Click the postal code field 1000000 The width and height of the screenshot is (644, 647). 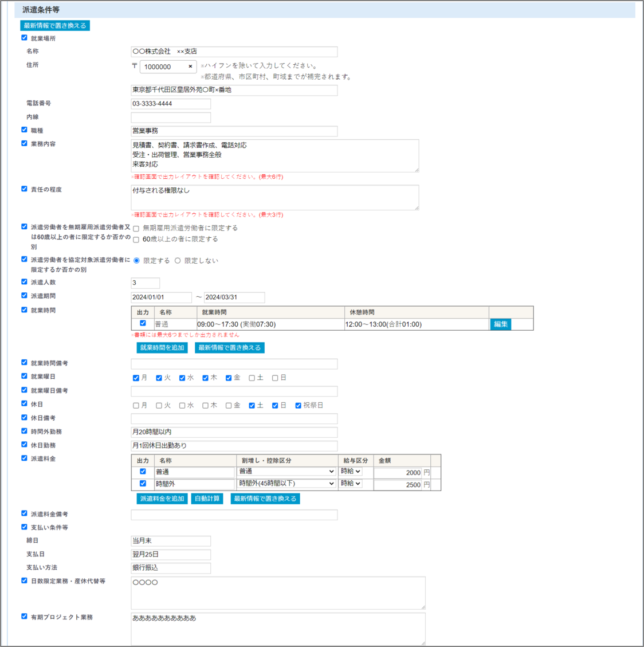coord(168,67)
